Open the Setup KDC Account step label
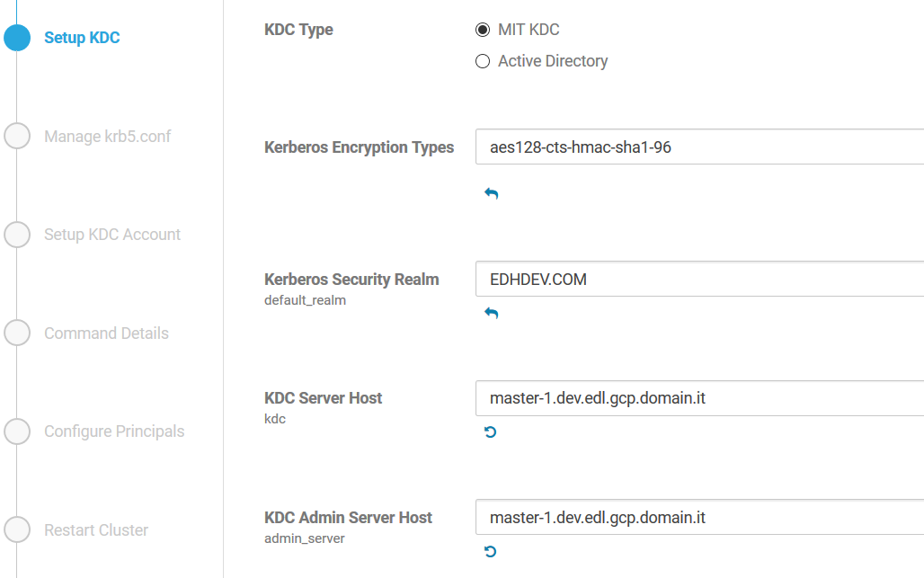 pyautogui.click(x=112, y=235)
